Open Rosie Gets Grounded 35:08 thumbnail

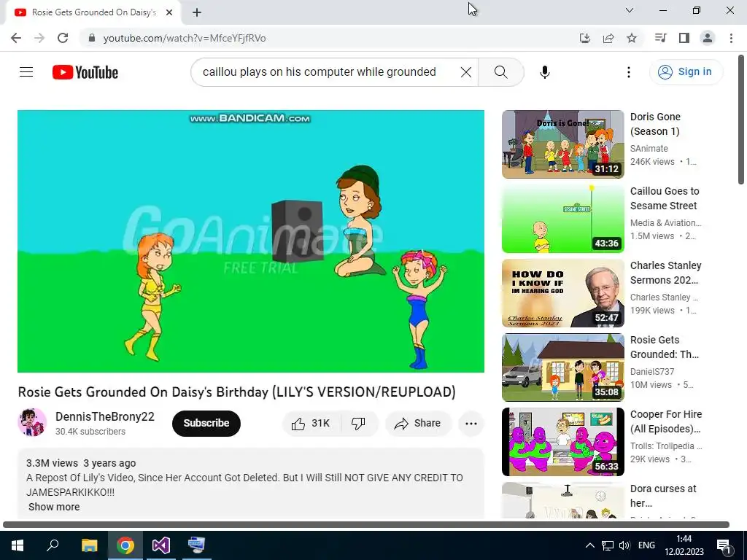[562, 367]
